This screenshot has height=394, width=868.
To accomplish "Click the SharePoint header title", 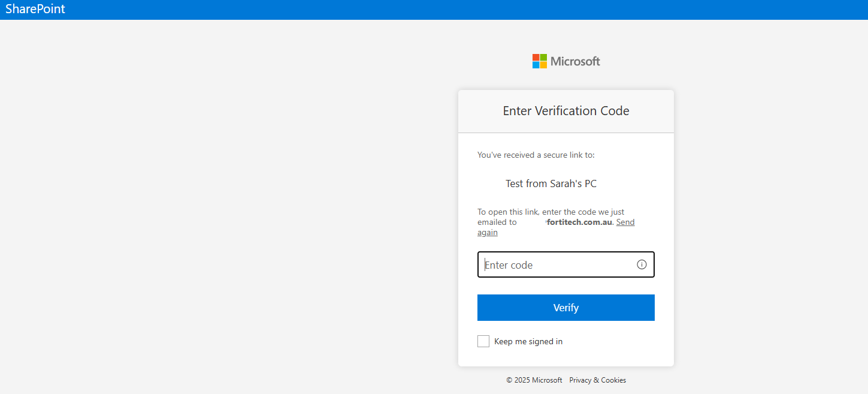I will [35, 9].
